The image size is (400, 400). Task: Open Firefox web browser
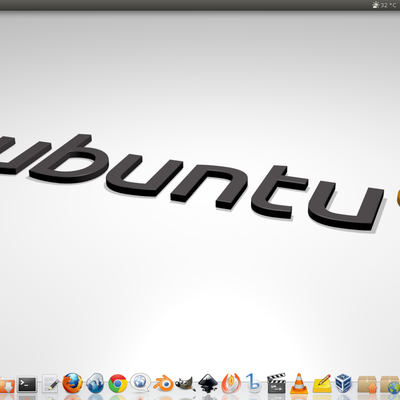coord(72,383)
